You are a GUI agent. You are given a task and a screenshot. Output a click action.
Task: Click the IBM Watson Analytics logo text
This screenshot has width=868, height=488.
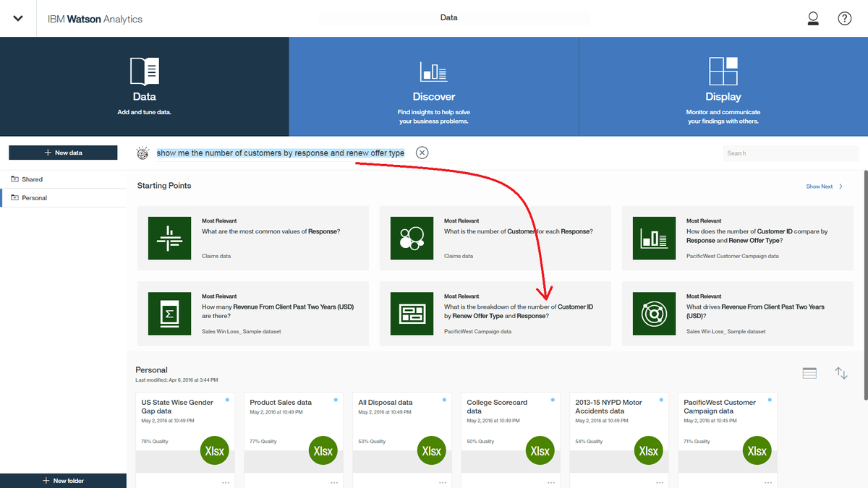95,20
